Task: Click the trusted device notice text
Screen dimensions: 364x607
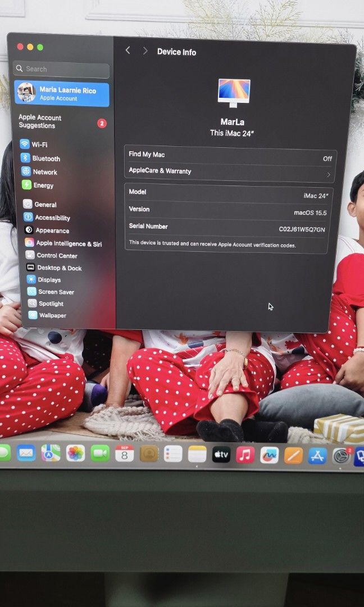Action: point(212,243)
